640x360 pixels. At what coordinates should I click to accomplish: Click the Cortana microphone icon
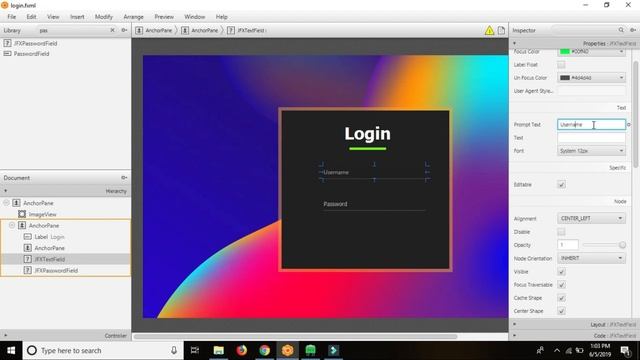174,351
